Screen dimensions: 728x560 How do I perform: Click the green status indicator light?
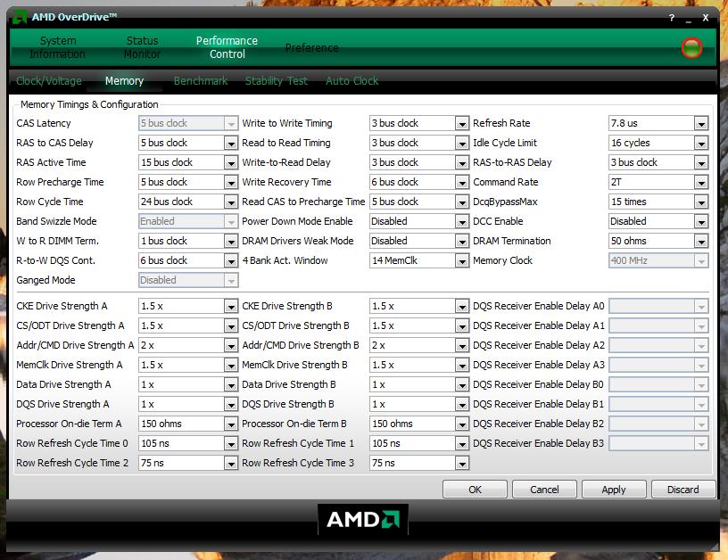point(691,48)
